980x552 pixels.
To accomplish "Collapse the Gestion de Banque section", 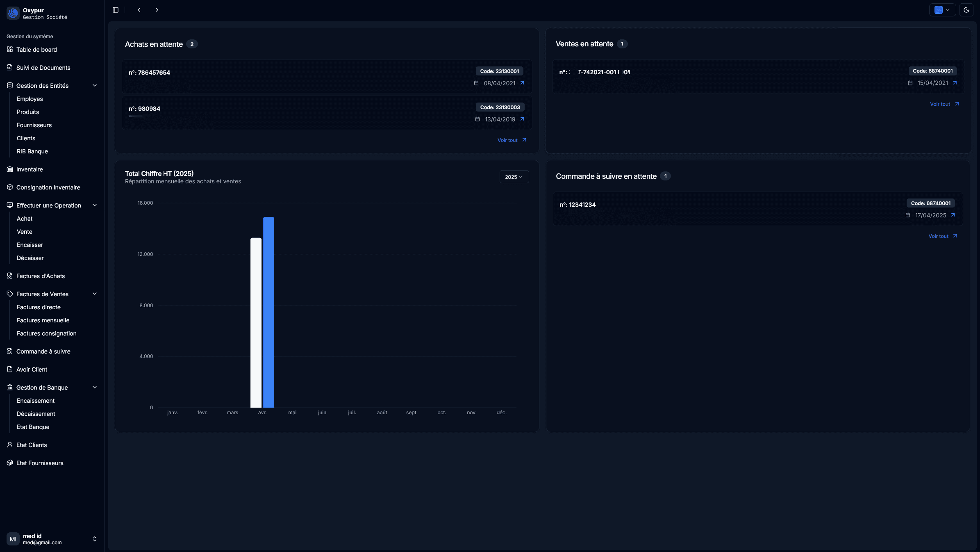I will 95,388.
